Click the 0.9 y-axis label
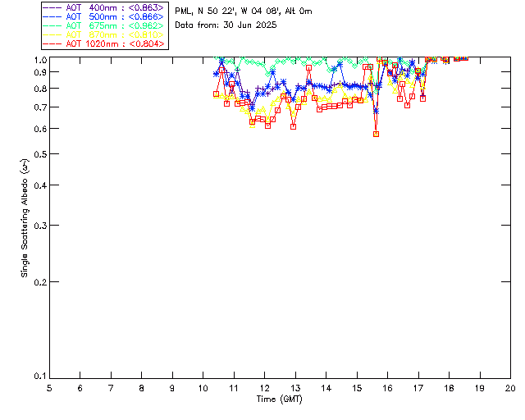Image resolution: width=525 pixels, height=420 pixels. 40,72
